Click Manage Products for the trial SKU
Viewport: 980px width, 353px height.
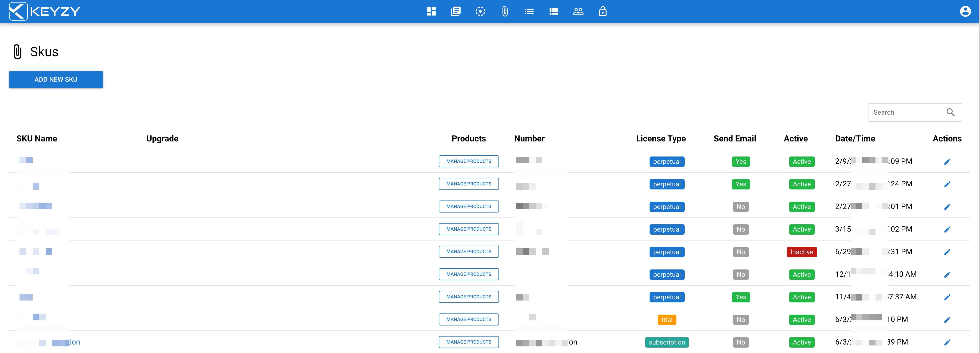coord(469,320)
